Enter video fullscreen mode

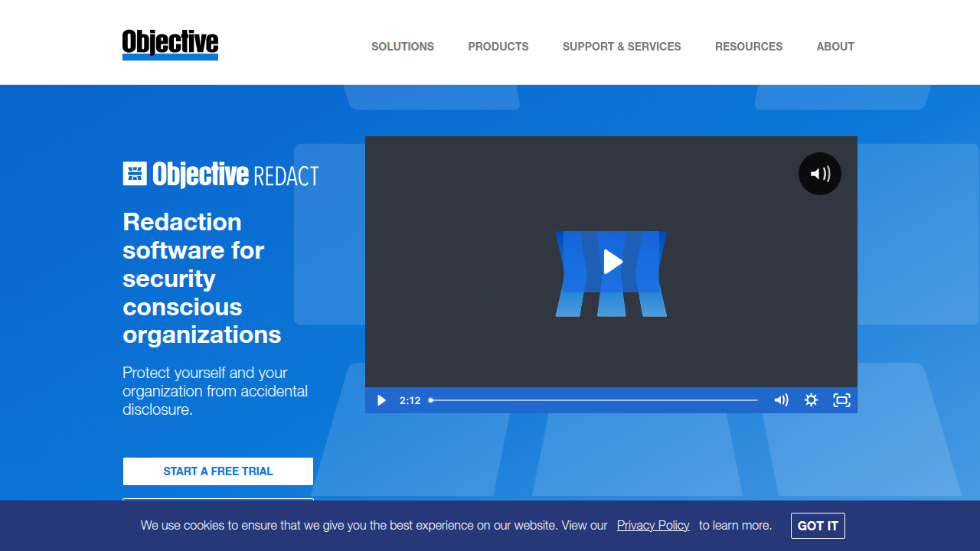point(841,400)
